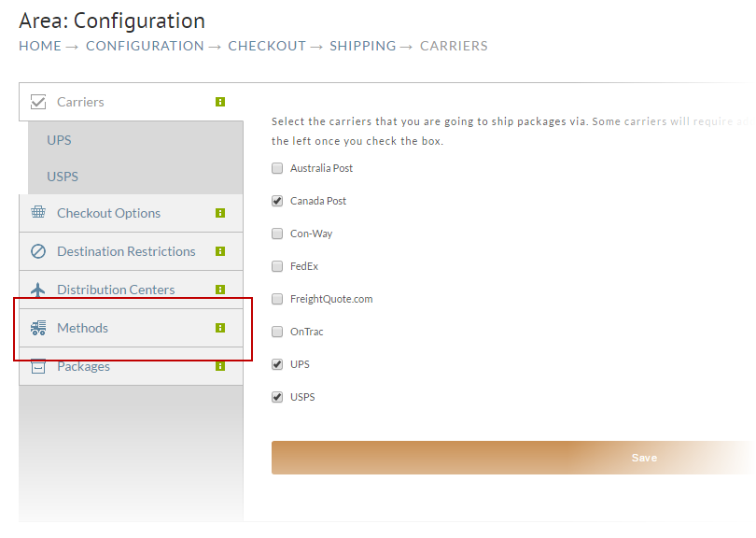Open CHECKOUT breadcrumb link
This screenshot has width=756, height=538.
(267, 46)
